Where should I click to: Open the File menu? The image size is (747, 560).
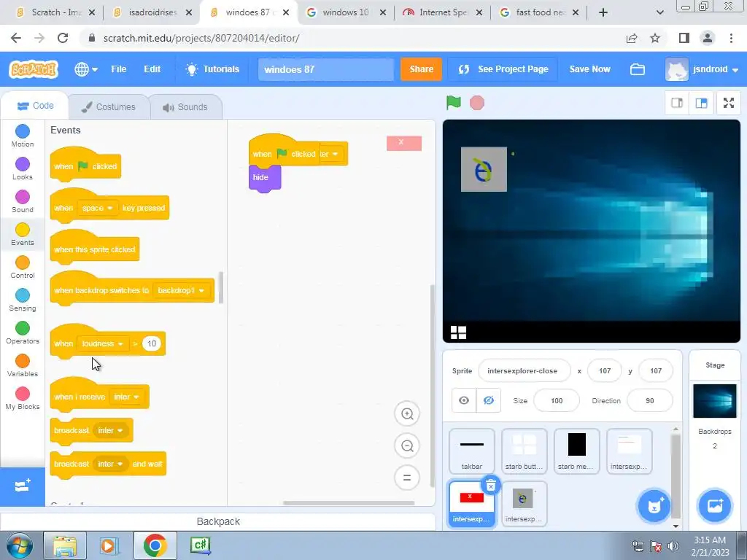[x=119, y=69]
